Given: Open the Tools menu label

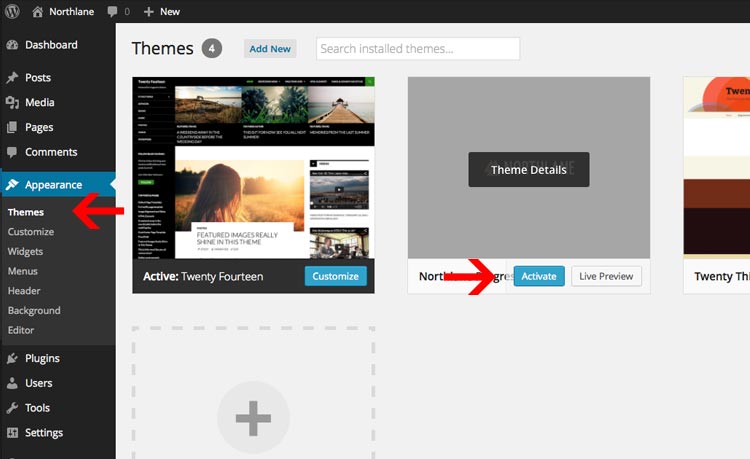Looking at the screenshot, I should point(37,408).
